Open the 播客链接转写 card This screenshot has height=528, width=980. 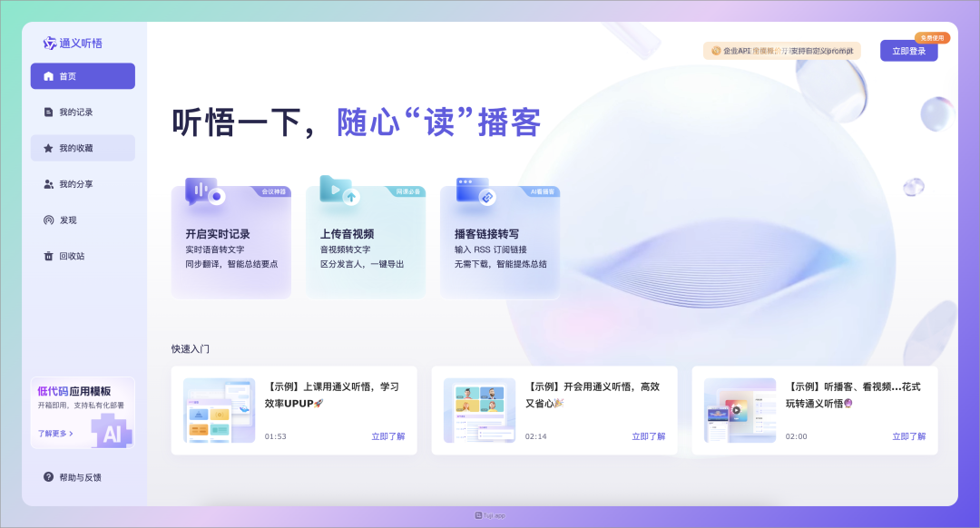tap(500, 242)
